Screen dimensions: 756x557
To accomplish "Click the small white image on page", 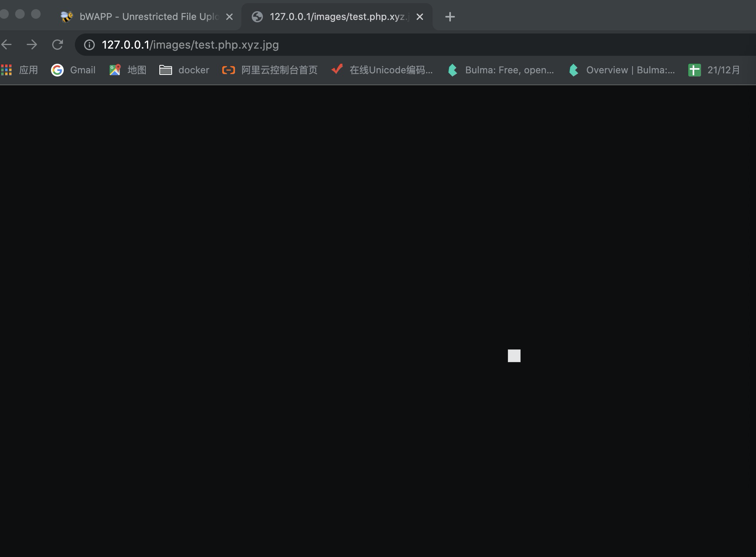I will (514, 356).
